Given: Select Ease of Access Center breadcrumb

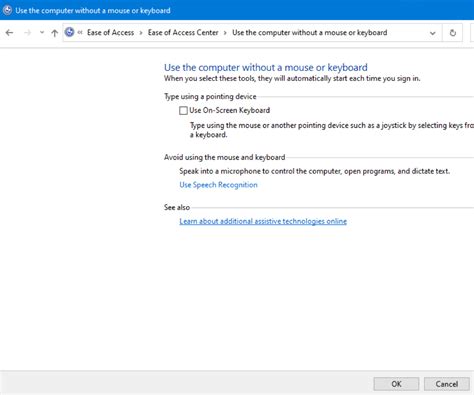Looking at the screenshot, I should (x=183, y=32).
